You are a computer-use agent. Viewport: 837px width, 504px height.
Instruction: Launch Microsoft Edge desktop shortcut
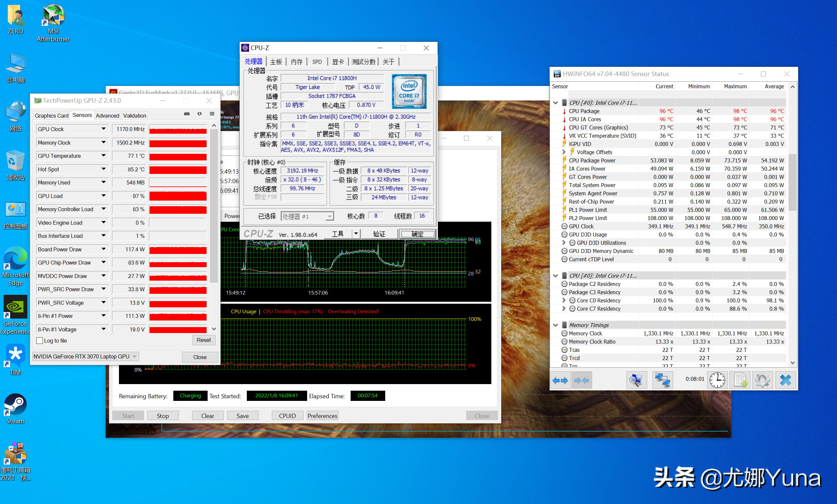click(x=15, y=266)
